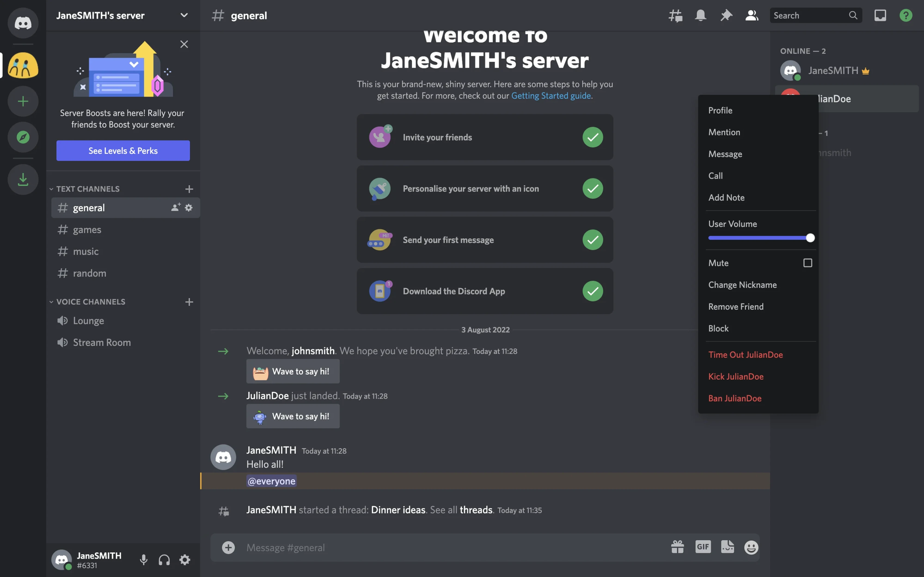
Task: Show pinned messages pin icon
Action: (x=726, y=16)
